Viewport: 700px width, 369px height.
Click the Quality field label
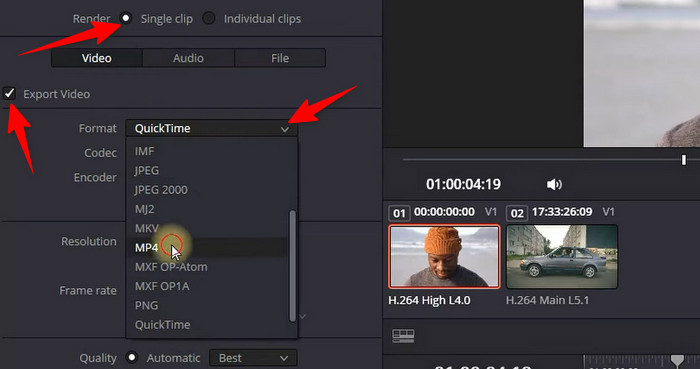click(x=98, y=358)
